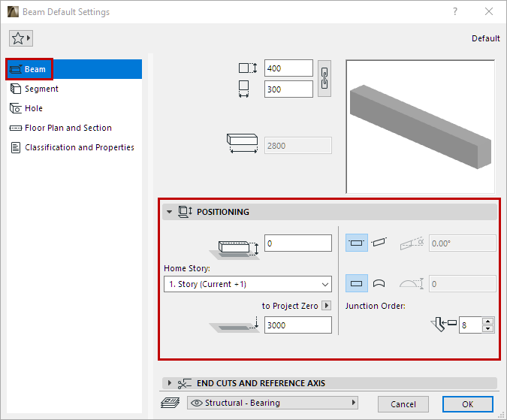The width and height of the screenshot is (507, 420).
Task: Toggle the eye icon on the layer selector
Action: pyautogui.click(x=197, y=403)
